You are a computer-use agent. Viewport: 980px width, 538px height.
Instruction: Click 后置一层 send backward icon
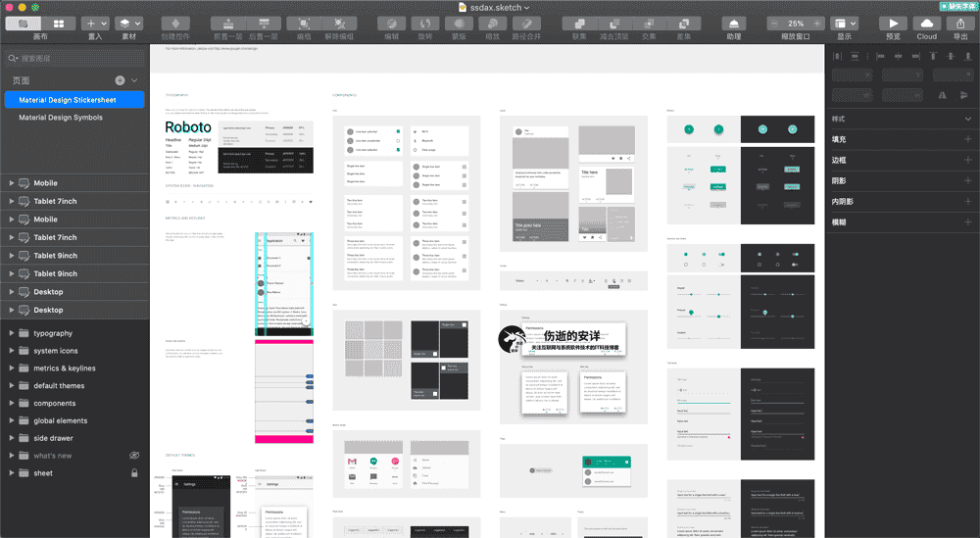(x=264, y=24)
